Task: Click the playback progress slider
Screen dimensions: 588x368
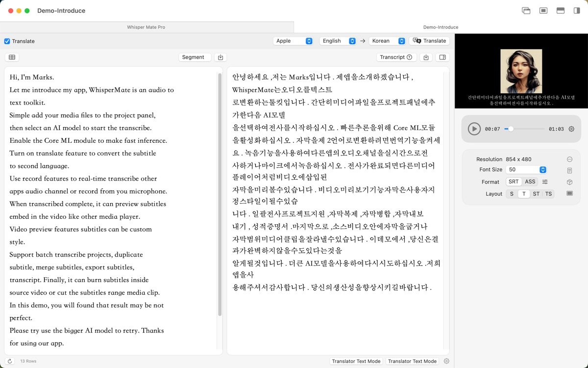Action: pos(525,129)
